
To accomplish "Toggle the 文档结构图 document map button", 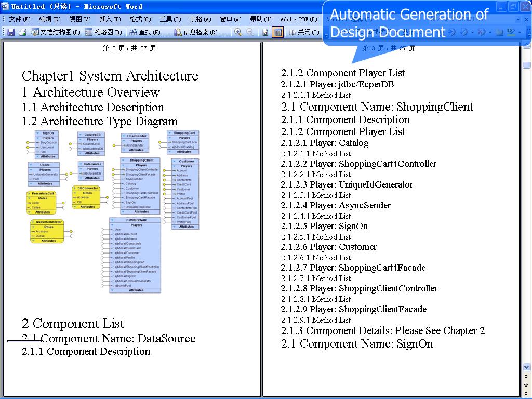I will [55, 32].
